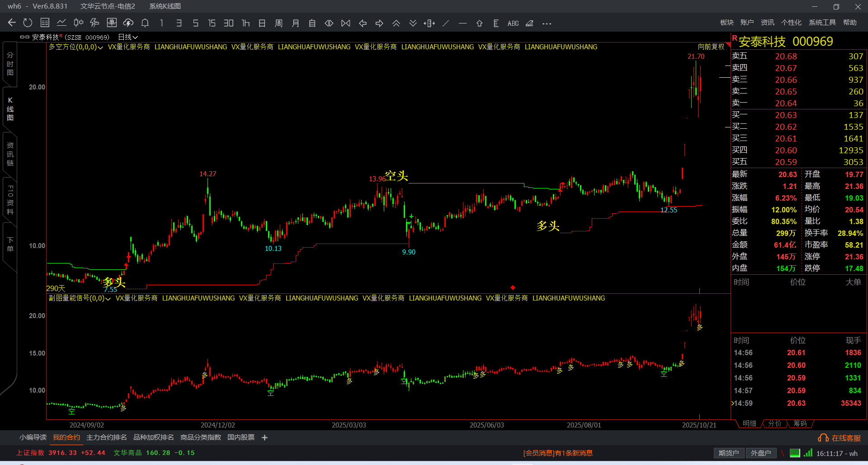
Task: Select the Fibonacci levels drawing tool
Action: [496, 23]
